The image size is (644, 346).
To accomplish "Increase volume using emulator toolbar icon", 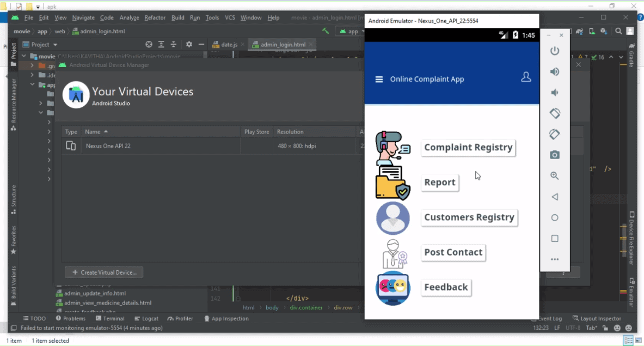I will click(x=554, y=71).
